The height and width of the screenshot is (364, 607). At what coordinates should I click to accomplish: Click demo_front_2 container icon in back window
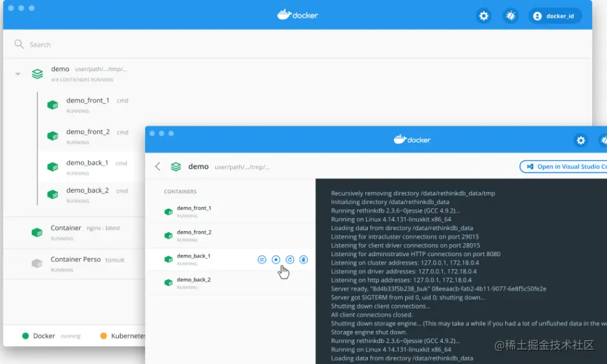[x=52, y=136]
